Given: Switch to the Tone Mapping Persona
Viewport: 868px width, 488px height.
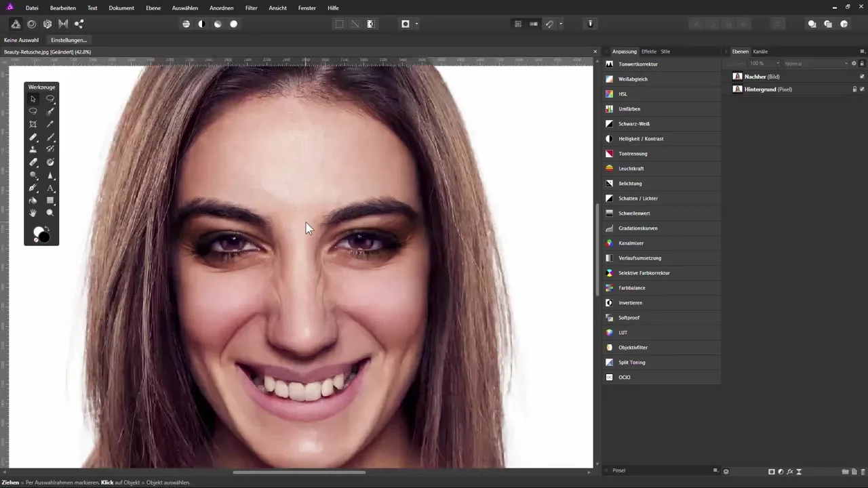Looking at the screenshot, I should pyautogui.click(x=63, y=24).
